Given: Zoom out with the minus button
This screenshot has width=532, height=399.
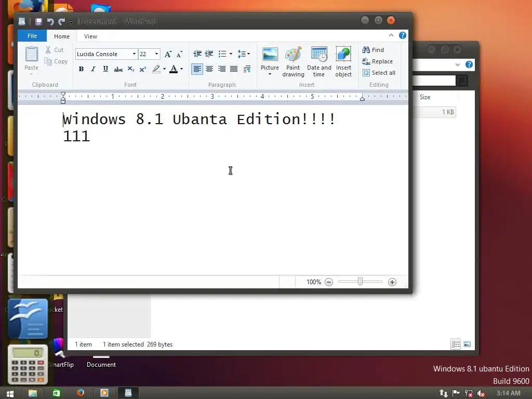Looking at the screenshot, I should pyautogui.click(x=329, y=282).
